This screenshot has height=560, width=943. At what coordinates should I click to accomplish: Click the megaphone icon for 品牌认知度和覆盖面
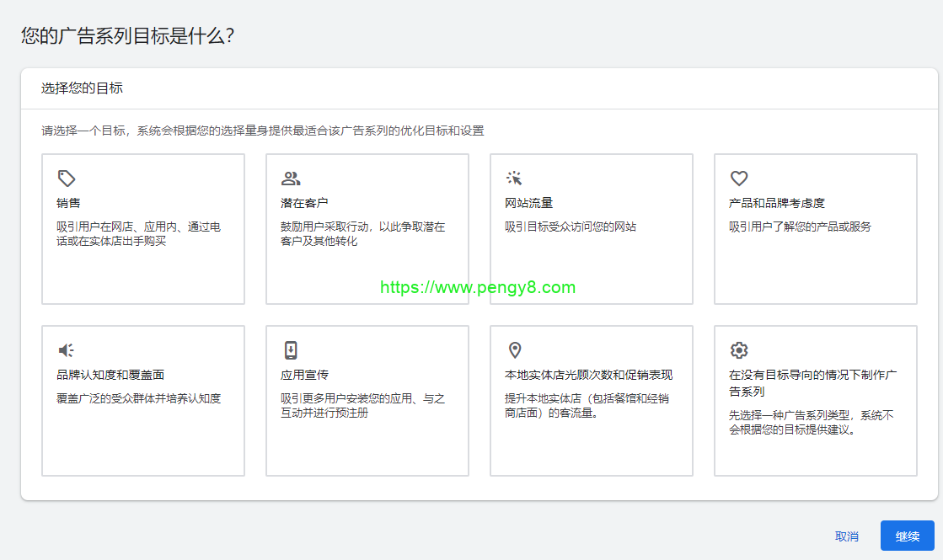tap(67, 350)
